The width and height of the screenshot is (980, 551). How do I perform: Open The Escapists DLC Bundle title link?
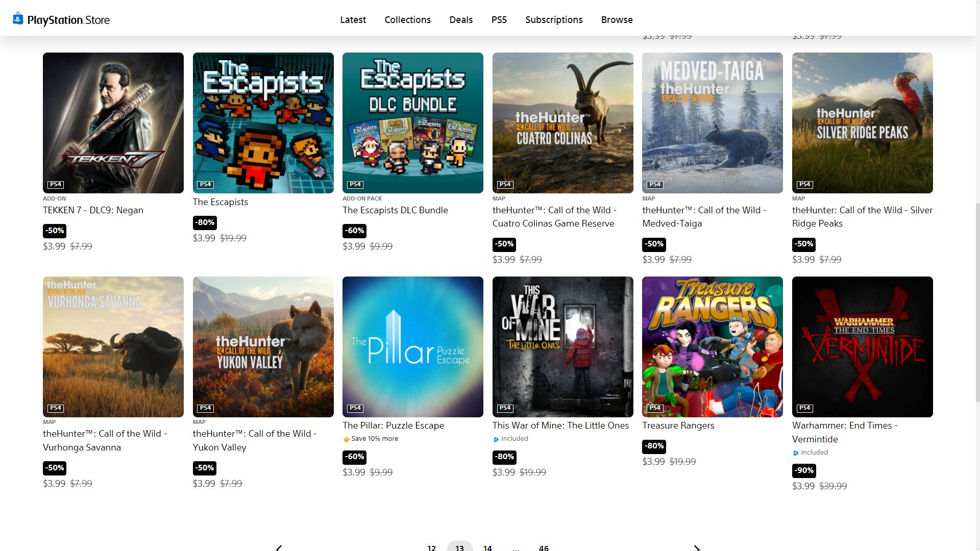click(x=395, y=210)
